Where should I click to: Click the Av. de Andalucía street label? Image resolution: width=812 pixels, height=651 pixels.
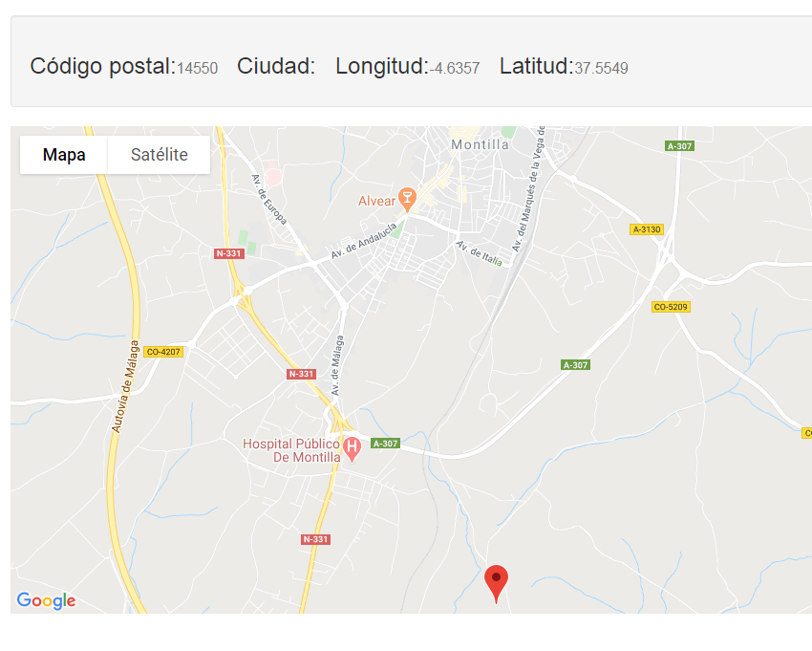point(364,241)
